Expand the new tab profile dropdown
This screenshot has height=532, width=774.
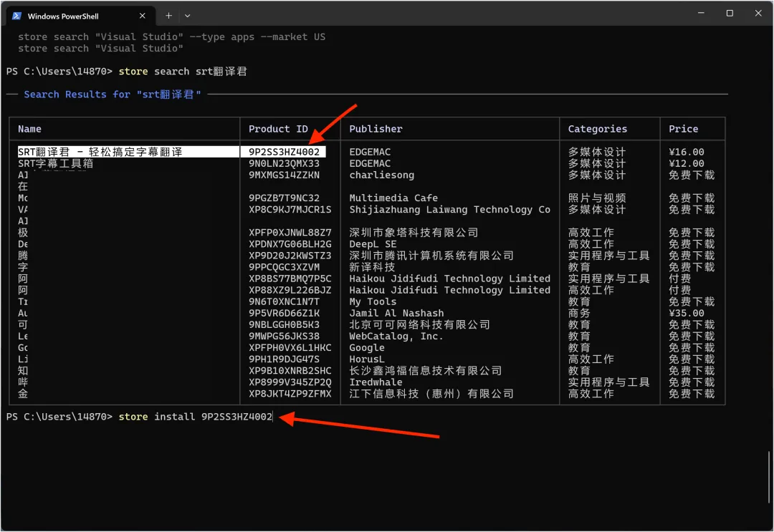(188, 16)
